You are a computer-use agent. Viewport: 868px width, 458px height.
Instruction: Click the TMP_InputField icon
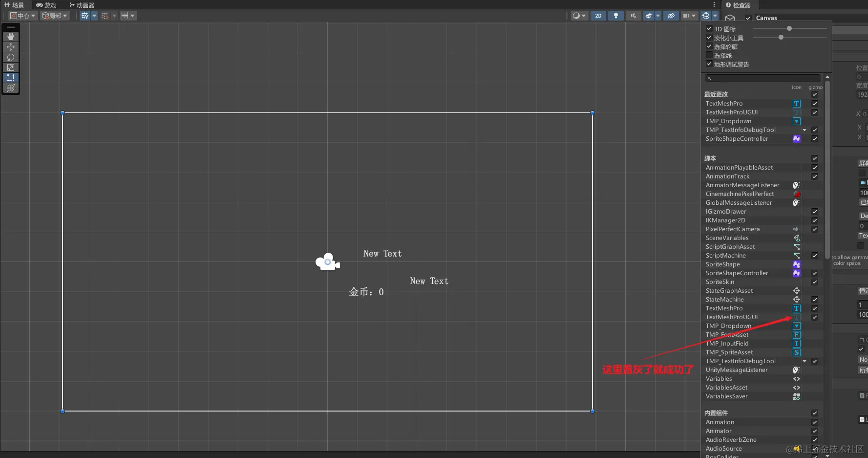tap(797, 344)
